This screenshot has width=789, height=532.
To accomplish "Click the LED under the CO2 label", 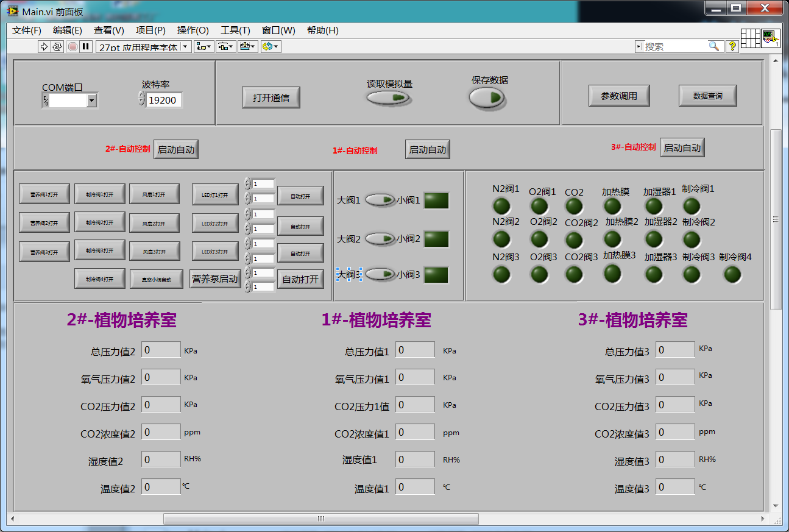I will click(574, 206).
